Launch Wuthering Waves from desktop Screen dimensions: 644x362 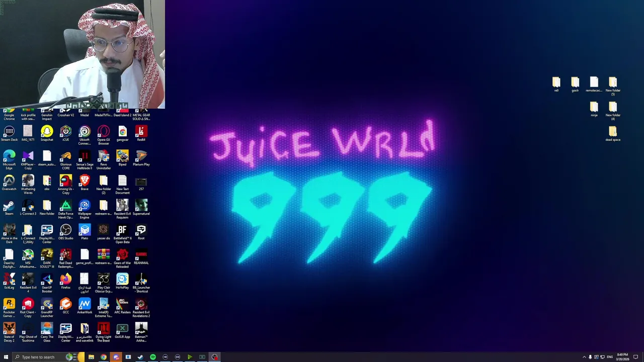[x=28, y=185]
